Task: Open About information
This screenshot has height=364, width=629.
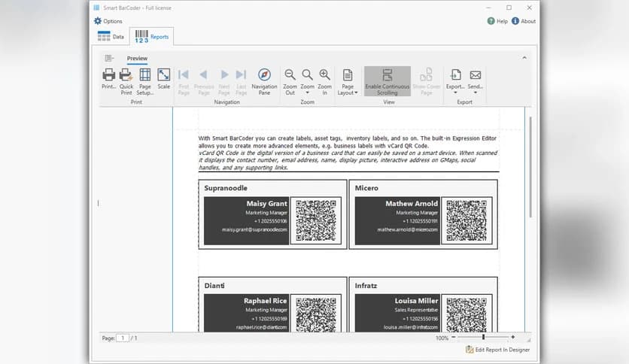Action: pyautogui.click(x=524, y=21)
